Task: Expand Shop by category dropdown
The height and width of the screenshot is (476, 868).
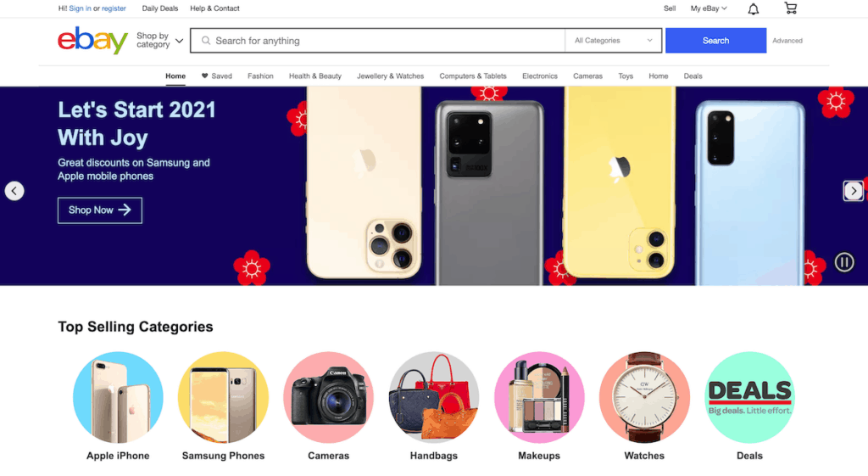Action: point(160,41)
